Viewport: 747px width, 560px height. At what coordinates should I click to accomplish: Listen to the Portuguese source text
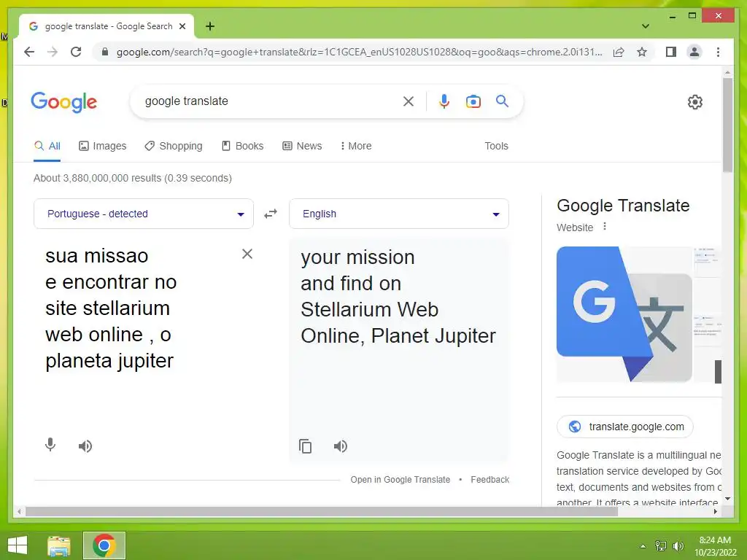pos(85,446)
